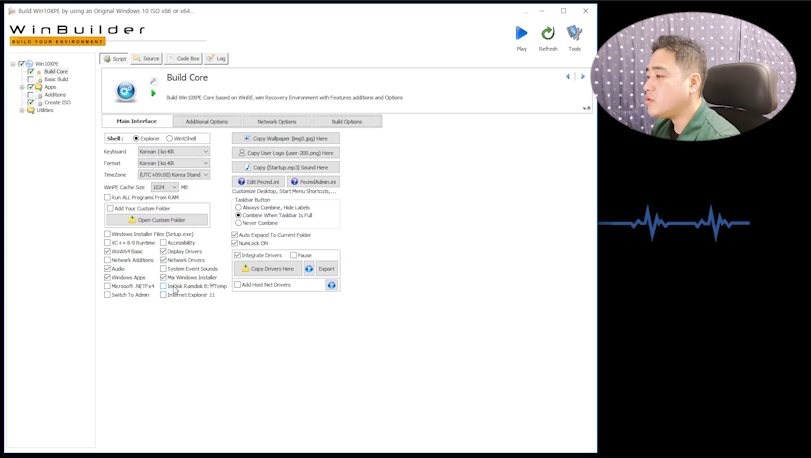
Task: Select the WinXShell shell radio button
Action: point(169,139)
